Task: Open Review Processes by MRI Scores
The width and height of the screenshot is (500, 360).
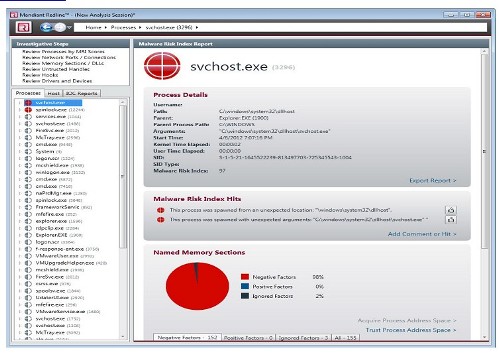Action: tap(63, 52)
